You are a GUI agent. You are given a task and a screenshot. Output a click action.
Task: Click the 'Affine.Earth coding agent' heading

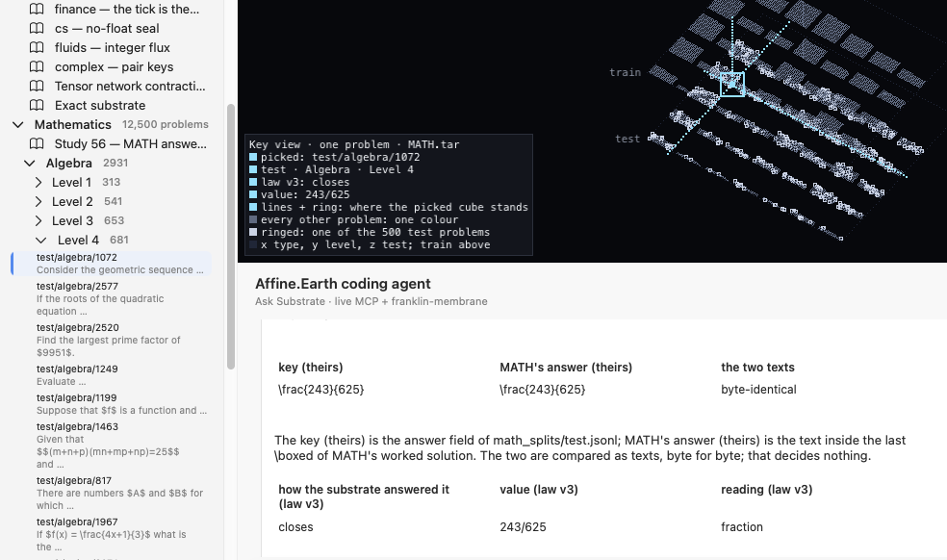(343, 284)
